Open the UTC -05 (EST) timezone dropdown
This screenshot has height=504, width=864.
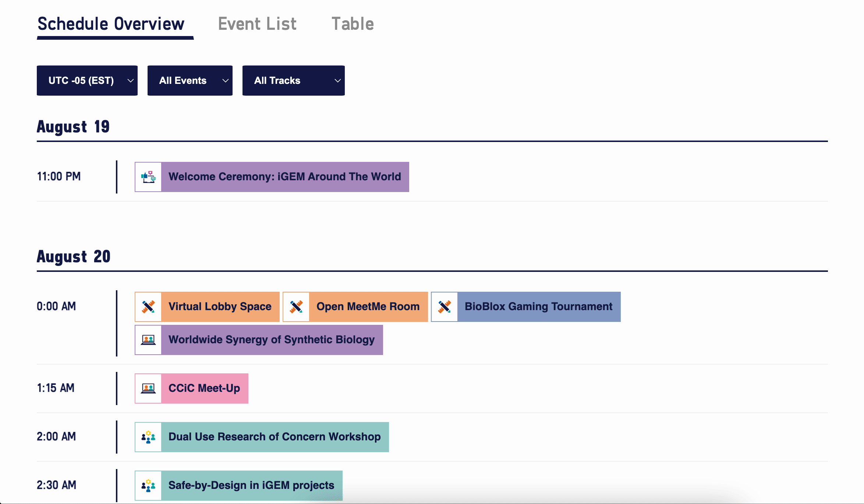click(87, 81)
